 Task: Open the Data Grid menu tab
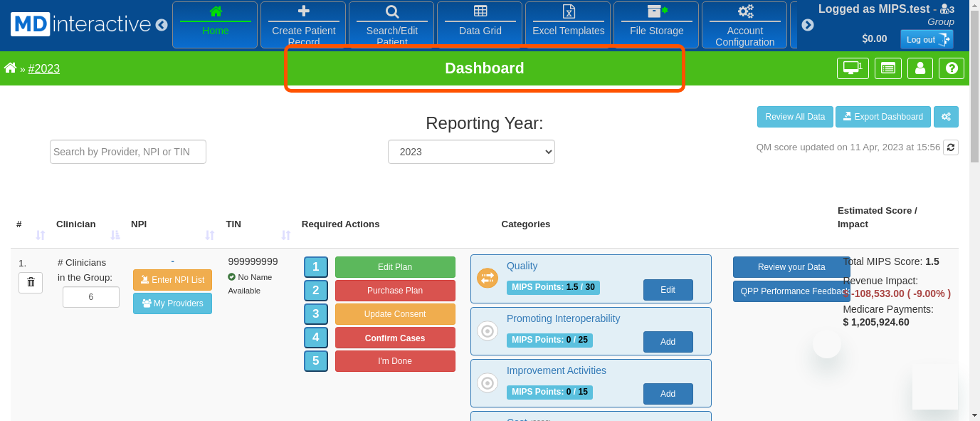480,25
